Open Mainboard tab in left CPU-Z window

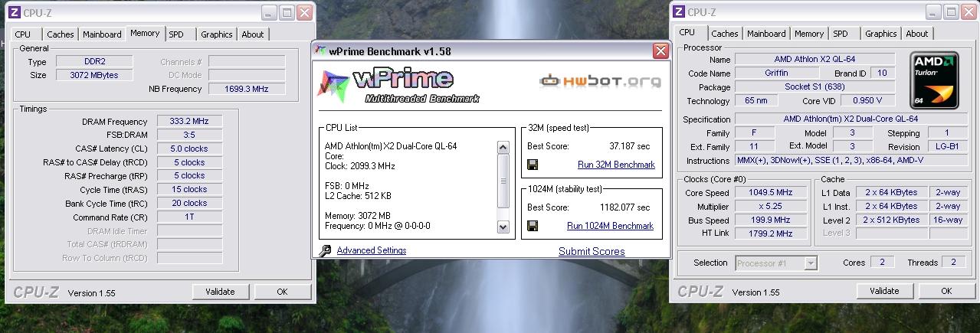pos(102,34)
